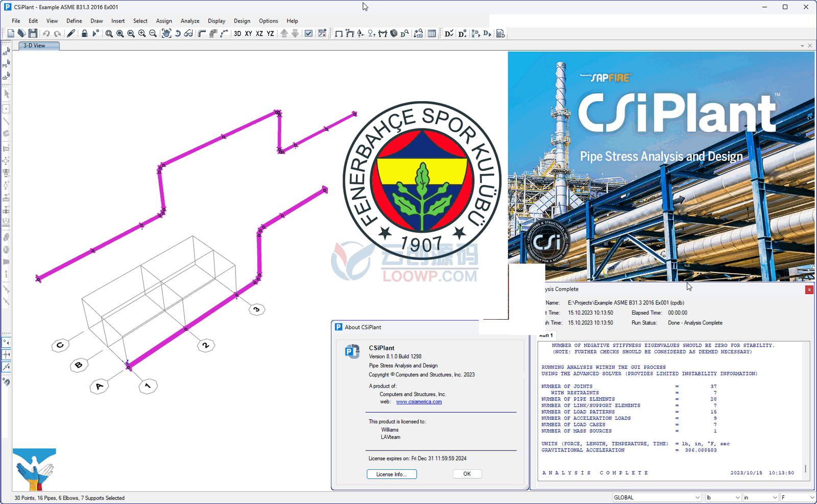Click the snap to points toggle icon
The width and height of the screenshot is (817, 504).
tap(6, 342)
